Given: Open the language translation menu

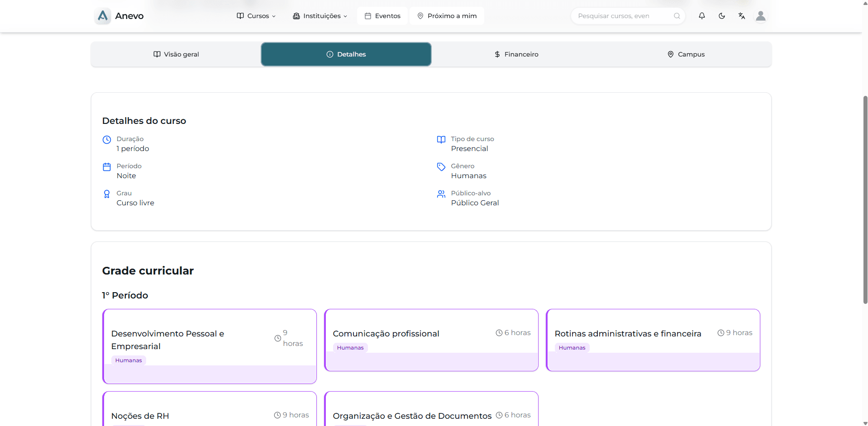Looking at the screenshot, I should [x=741, y=16].
